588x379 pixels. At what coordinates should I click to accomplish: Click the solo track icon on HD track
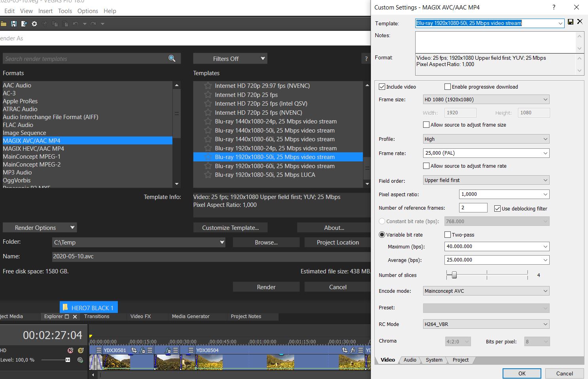(x=81, y=350)
